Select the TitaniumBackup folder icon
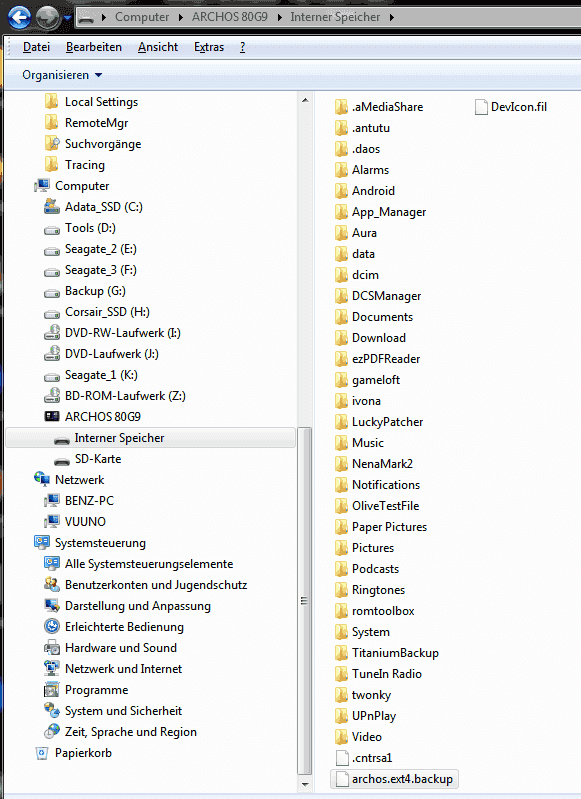581x799 pixels. pyautogui.click(x=341, y=653)
